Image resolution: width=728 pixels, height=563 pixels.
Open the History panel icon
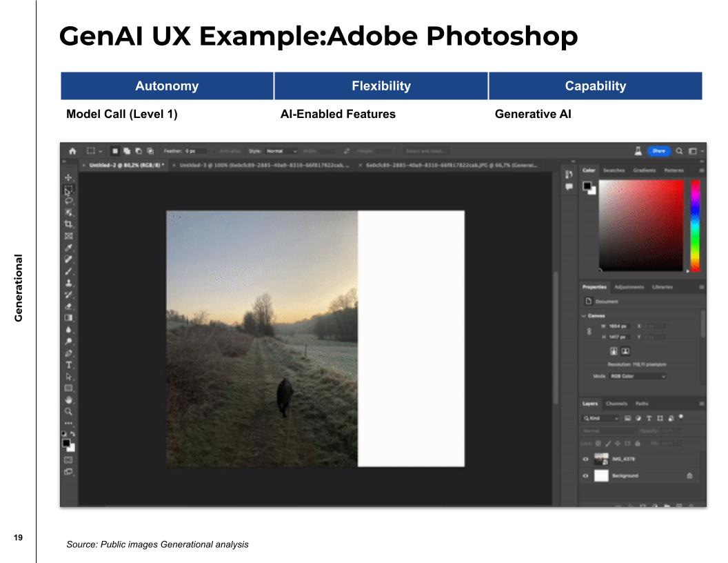coord(569,174)
